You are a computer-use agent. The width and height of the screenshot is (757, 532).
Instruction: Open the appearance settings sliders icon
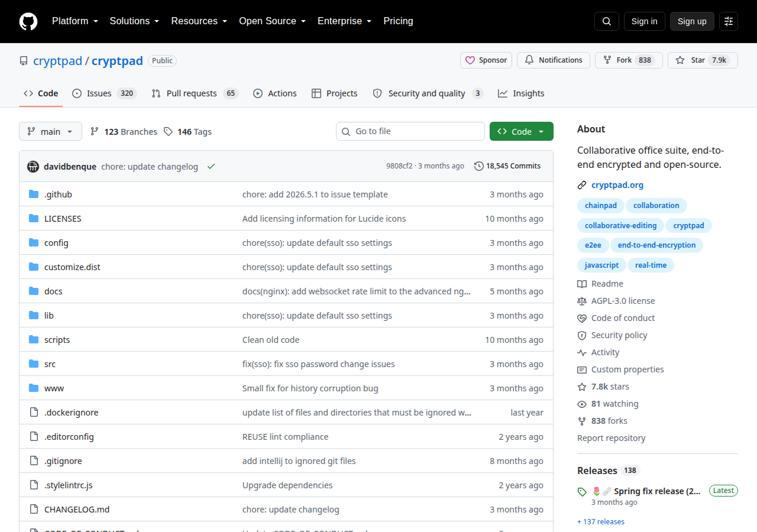729,21
